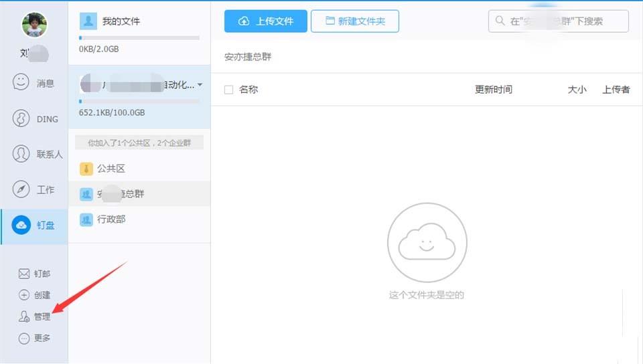Open the 钉邮 envelope icon
The width and height of the screenshot is (643, 364).
(x=24, y=274)
